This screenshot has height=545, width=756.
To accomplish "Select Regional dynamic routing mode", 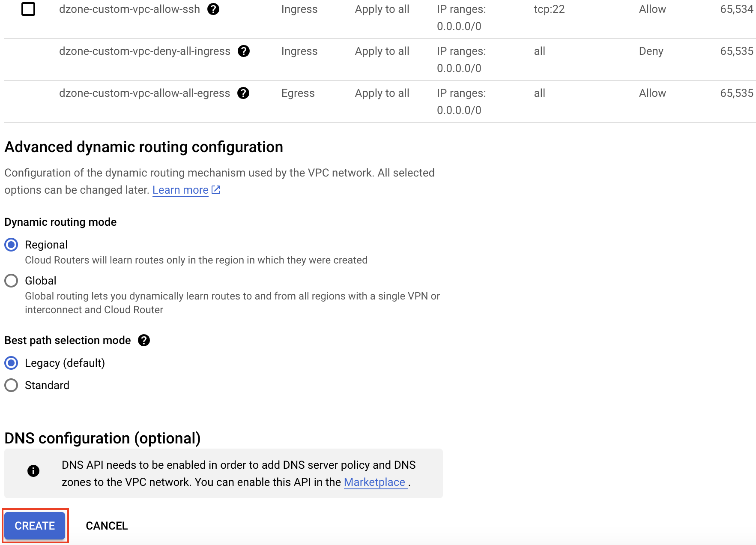I will point(11,245).
